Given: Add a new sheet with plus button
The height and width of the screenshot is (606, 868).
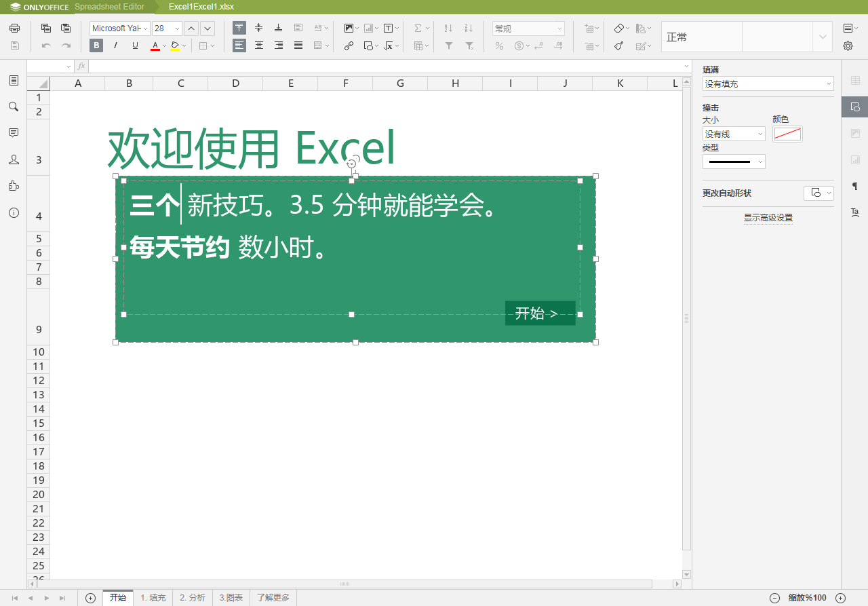Looking at the screenshot, I should pyautogui.click(x=90, y=598).
